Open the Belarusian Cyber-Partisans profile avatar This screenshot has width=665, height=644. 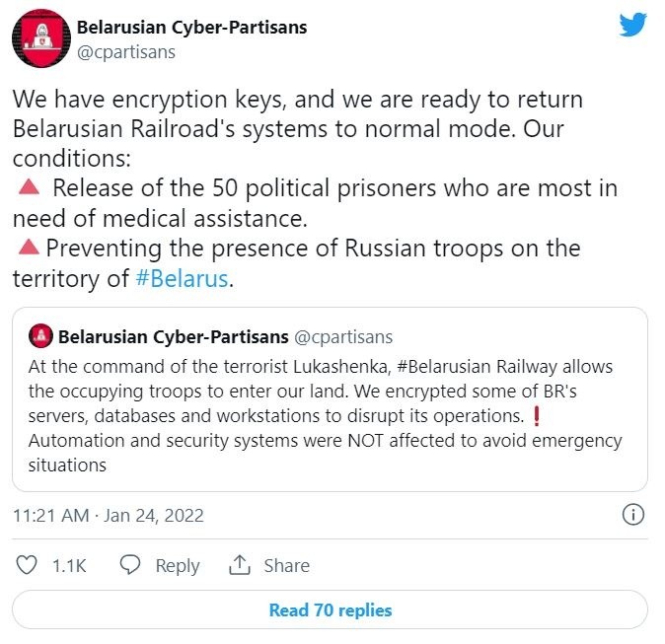40,39
